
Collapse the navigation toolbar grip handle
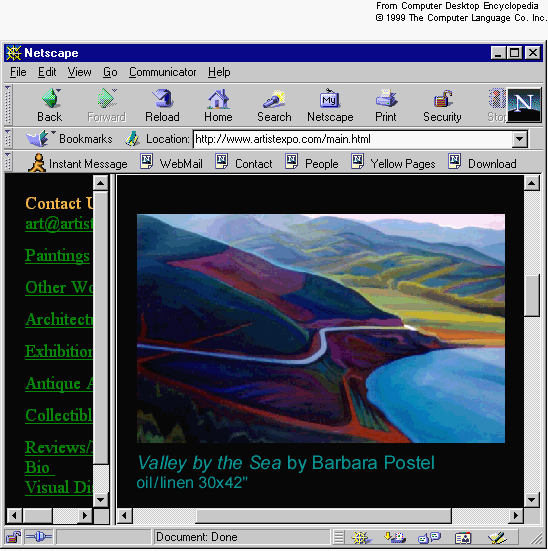(x=8, y=105)
